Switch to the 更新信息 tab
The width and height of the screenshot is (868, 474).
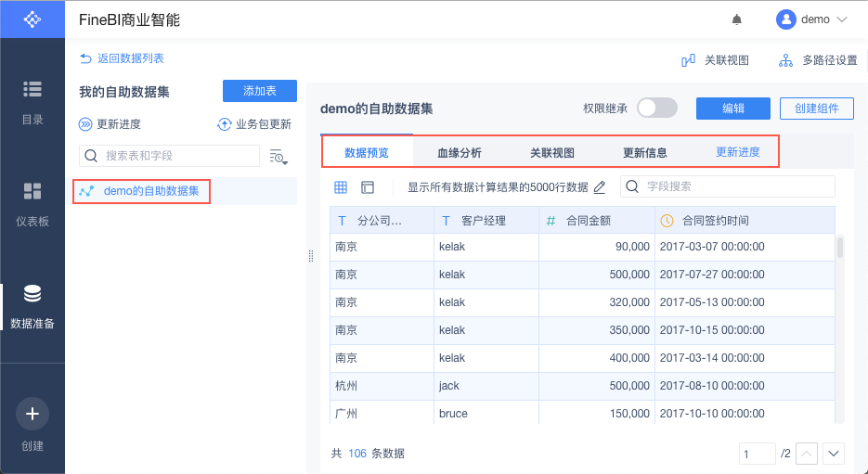click(x=645, y=153)
